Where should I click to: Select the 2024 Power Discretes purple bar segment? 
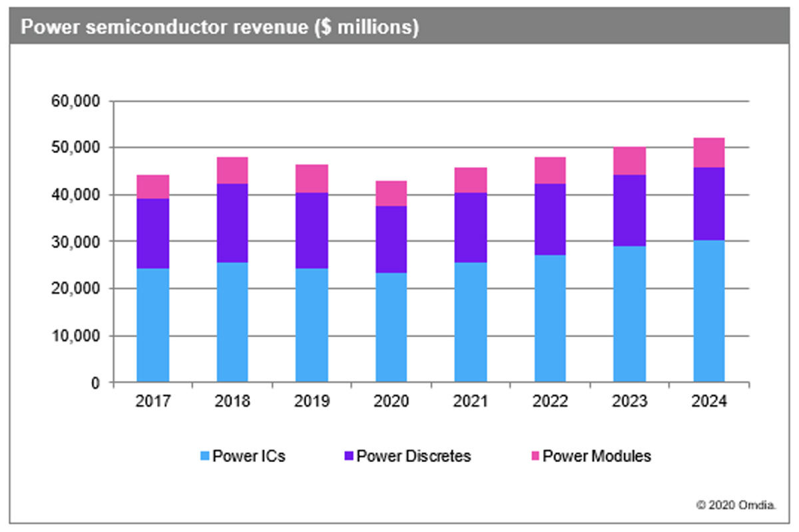709,204
